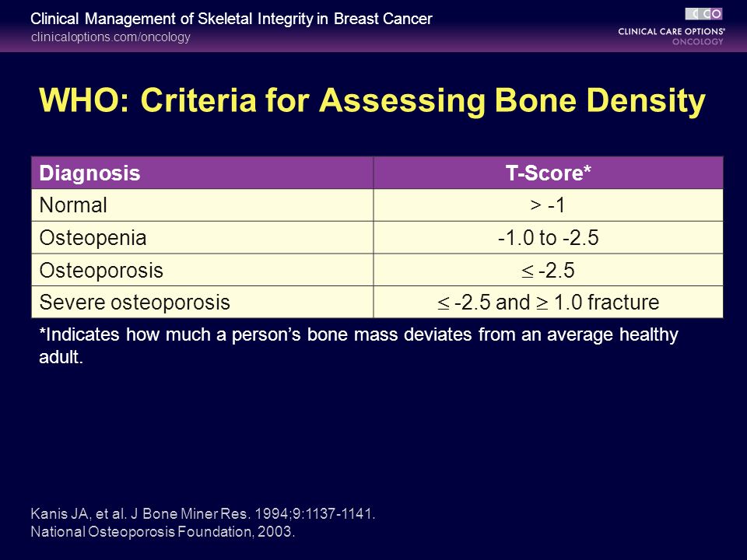Click the word adult in the footnote

61,357
